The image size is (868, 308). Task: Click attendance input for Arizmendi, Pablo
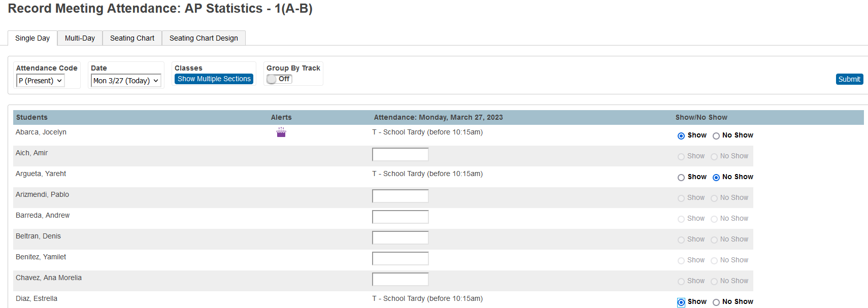pyautogui.click(x=400, y=195)
